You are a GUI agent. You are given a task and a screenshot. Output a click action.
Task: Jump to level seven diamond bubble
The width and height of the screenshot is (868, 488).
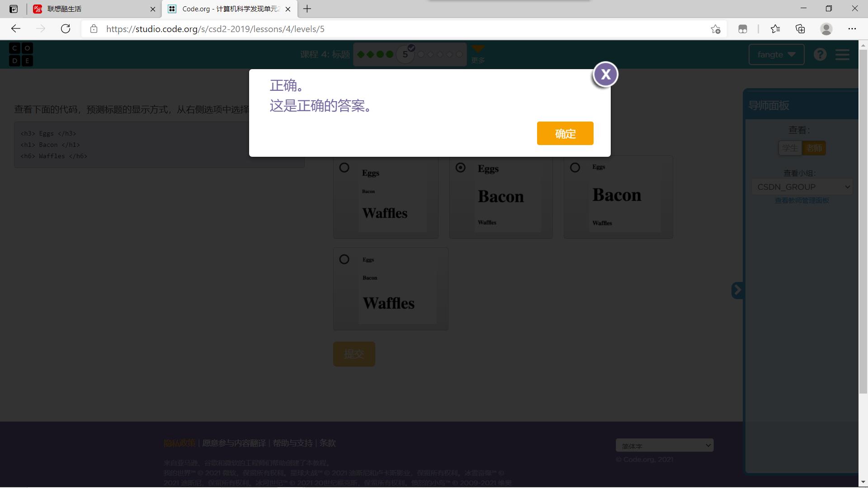pyautogui.click(x=430, y=54)
